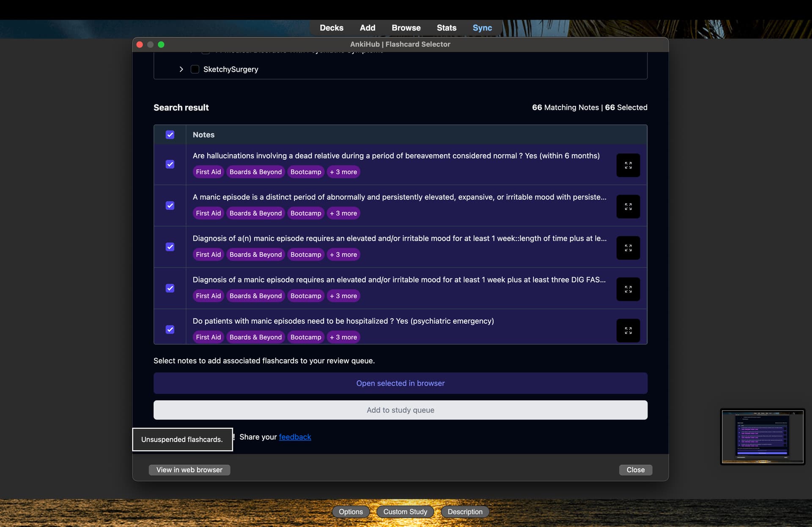Click Sync in the top toolbar

coord(482,28)
